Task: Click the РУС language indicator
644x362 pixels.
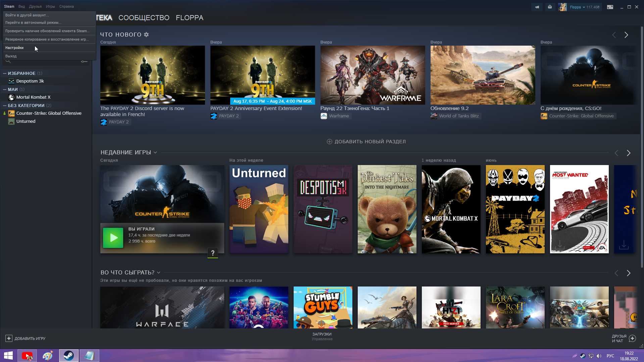Action: tap(610, 356)
